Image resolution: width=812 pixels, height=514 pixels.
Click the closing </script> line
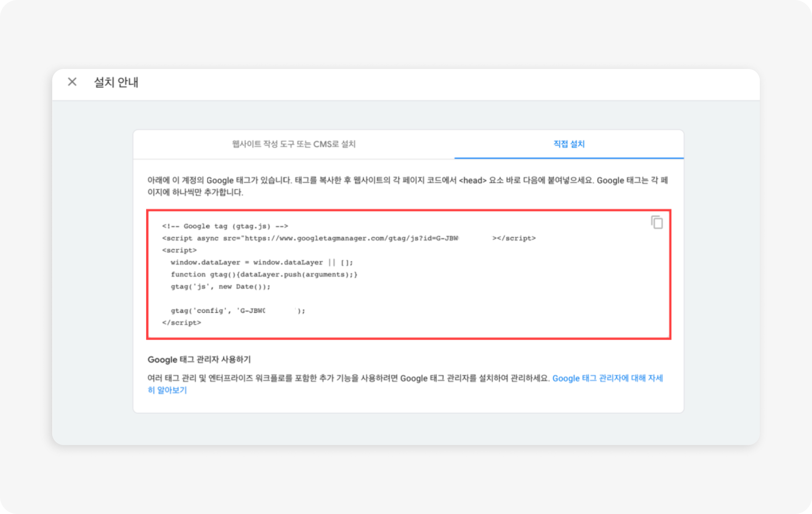point(181,323)
